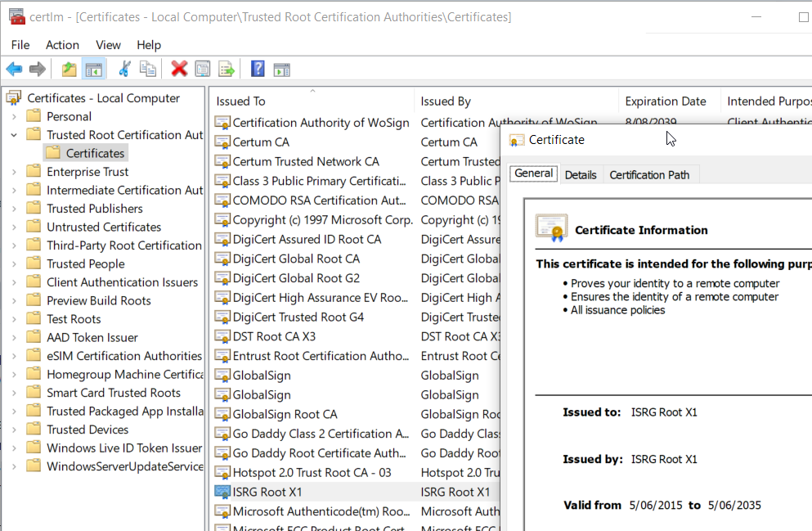Switch to the Details tab
Viewport: 812px width, 531px height.
coord(581,175)
